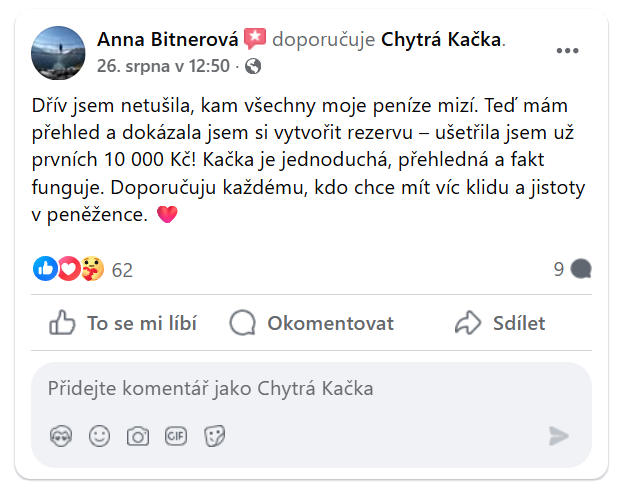Open Anna Bitnerová's profile name link
The height and width of the screenshot is (491, 623).
click(167, 40)
